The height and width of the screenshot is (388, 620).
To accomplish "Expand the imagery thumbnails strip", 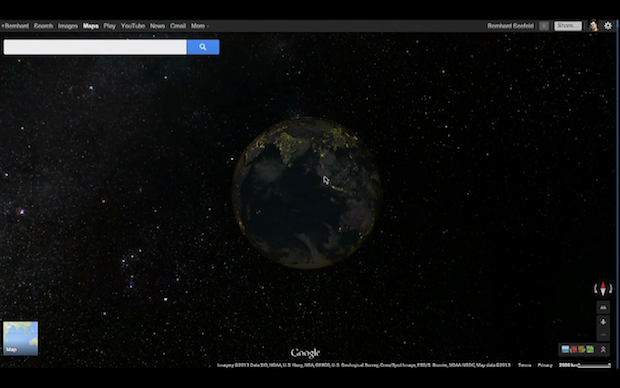I will click(603, 349).
